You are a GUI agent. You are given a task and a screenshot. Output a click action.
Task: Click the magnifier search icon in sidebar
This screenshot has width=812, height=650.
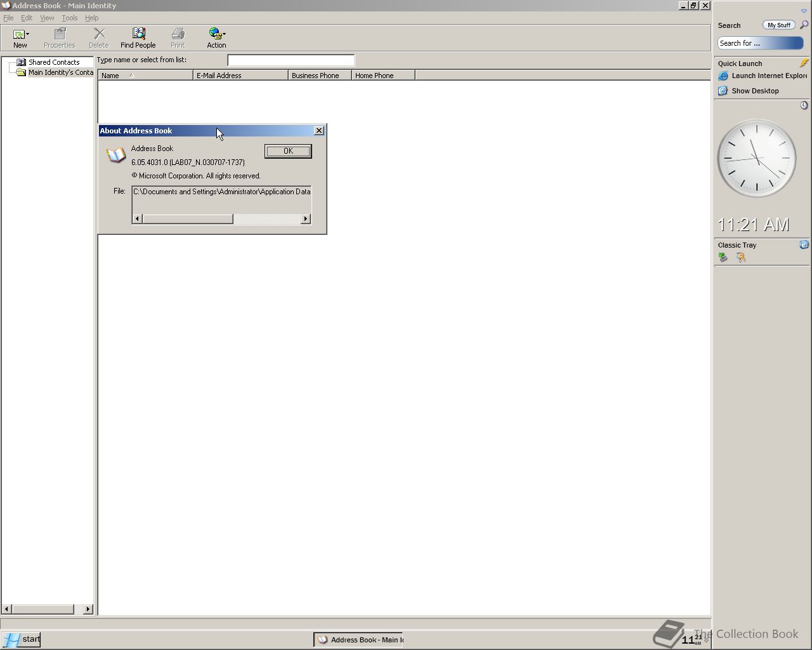pyautogui.click(x=804, y=25)
